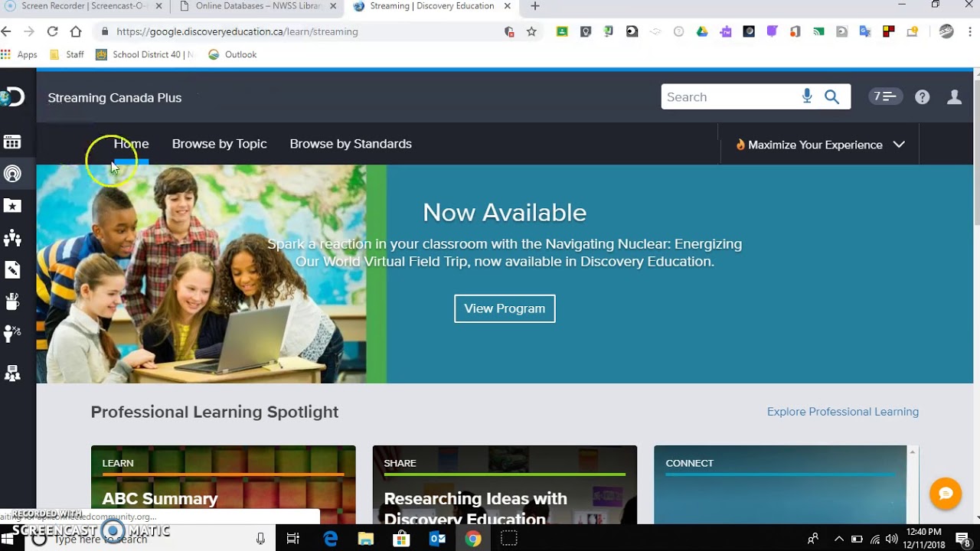Click the Google Drive extension icon

click(x=702, y=31)
